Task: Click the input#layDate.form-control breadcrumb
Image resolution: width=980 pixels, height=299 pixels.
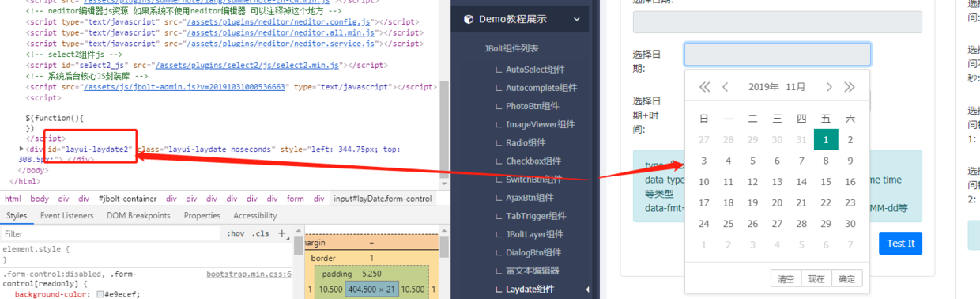Action: pos(383,199)
